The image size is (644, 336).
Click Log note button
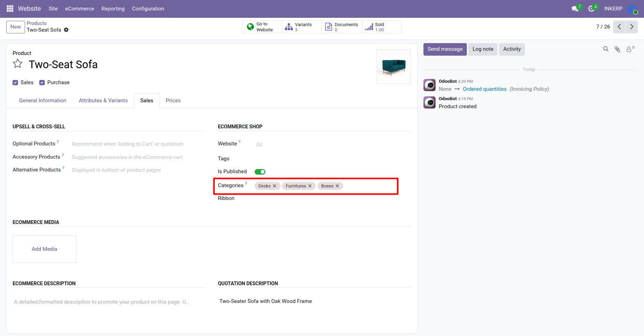(x=483, y=49)
